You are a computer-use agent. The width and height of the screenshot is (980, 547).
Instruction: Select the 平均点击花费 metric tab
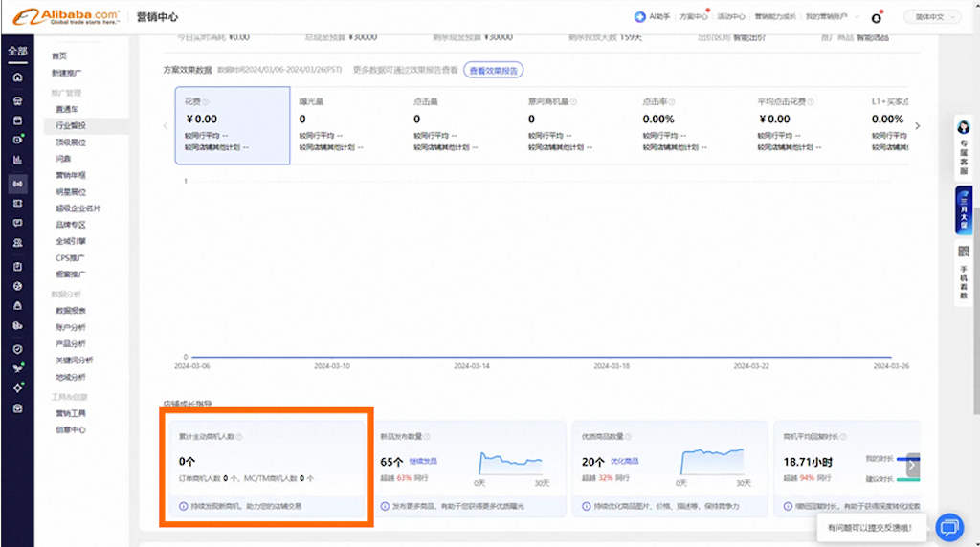(805, 125)
